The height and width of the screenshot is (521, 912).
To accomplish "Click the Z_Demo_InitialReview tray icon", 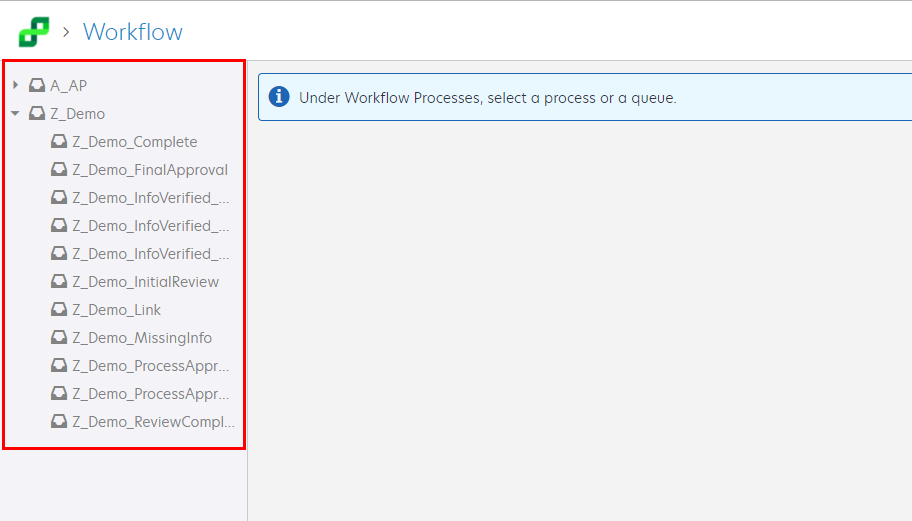I will click(x=59, y=281).
